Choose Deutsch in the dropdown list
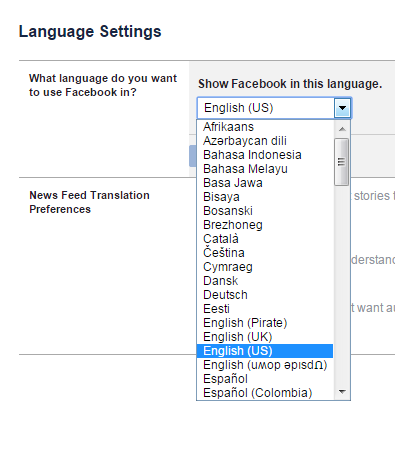Viewport: 395px width, 451px height. click(265, 295)
